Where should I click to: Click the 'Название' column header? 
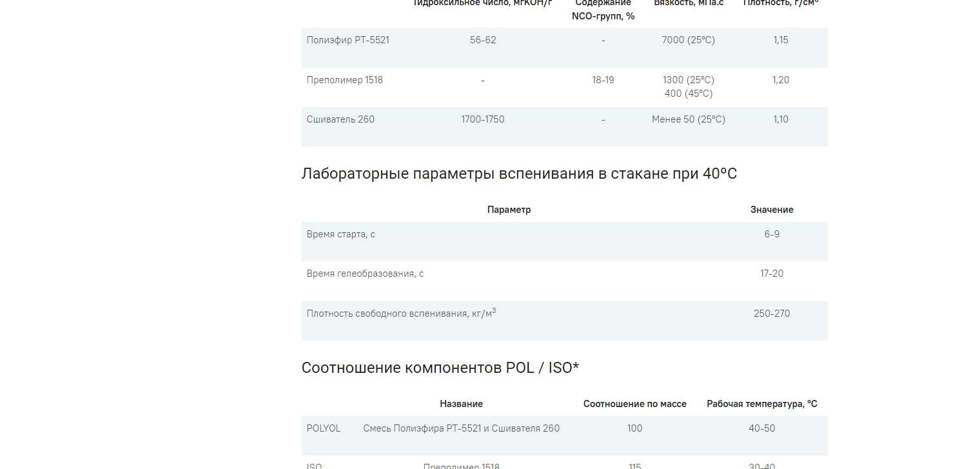click(462, 404)
